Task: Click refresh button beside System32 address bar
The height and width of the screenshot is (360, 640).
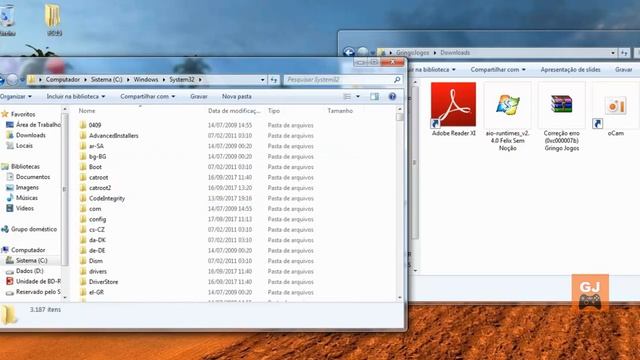Action: [274, 80]
